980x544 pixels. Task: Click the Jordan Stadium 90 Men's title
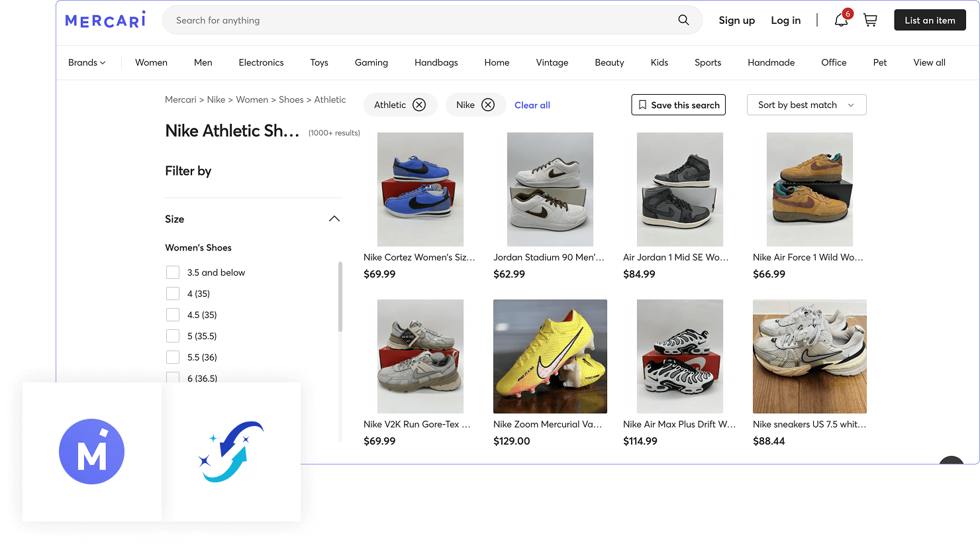549,257
